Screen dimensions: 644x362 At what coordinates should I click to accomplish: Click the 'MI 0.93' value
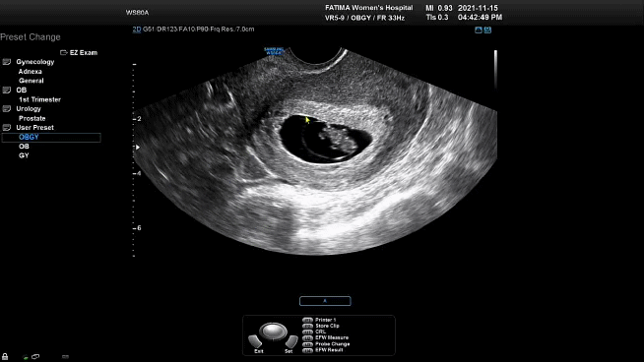439,8
